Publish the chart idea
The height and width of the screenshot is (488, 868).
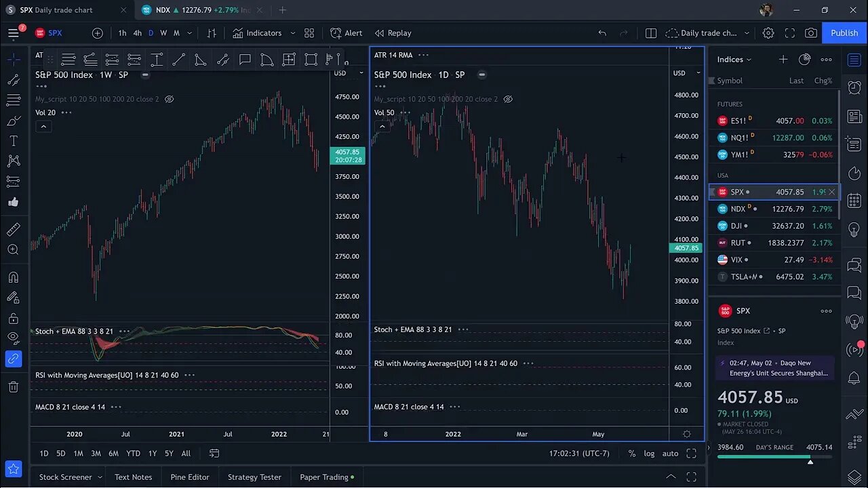tap(844, 33)
